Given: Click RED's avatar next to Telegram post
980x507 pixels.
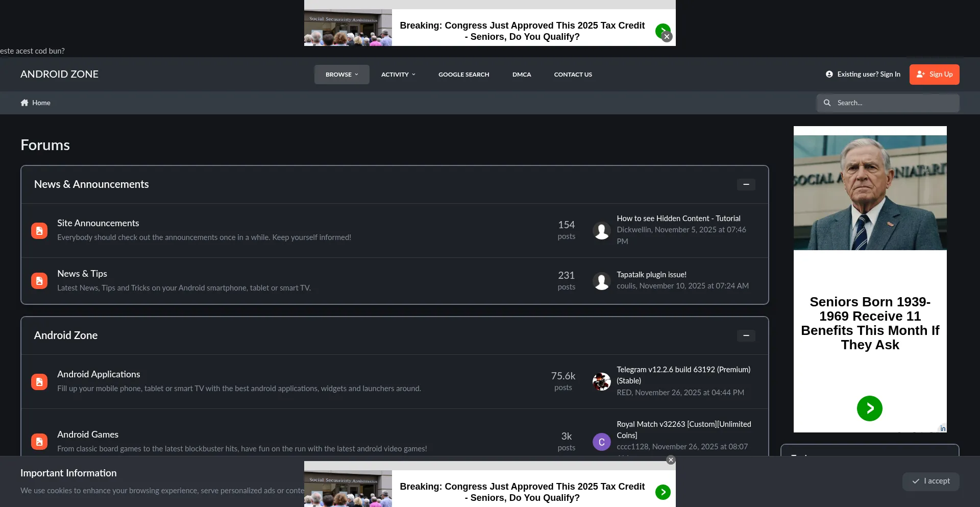Looking at the screenshot, I should pyautogui.click(x=601, y=381).
